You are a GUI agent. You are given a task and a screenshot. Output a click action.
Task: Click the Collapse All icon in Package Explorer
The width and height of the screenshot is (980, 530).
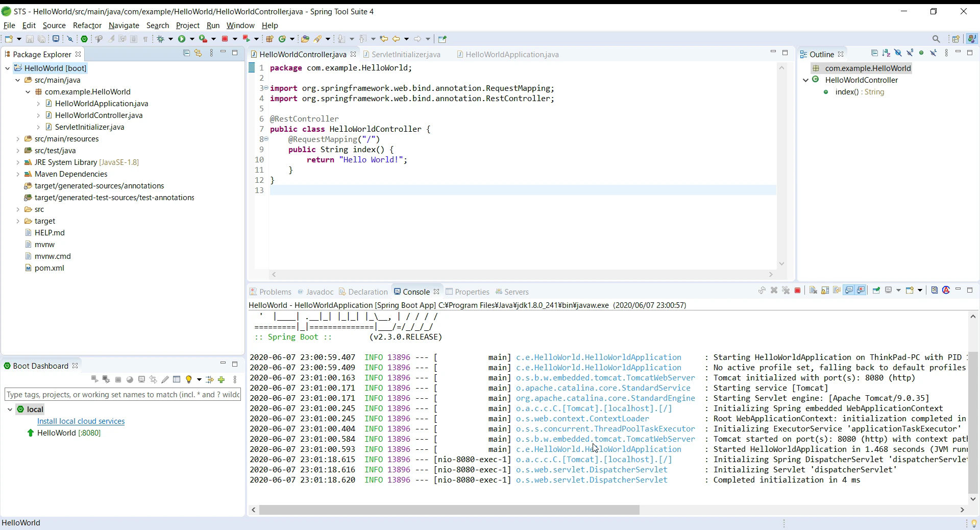tap(186, 53)
